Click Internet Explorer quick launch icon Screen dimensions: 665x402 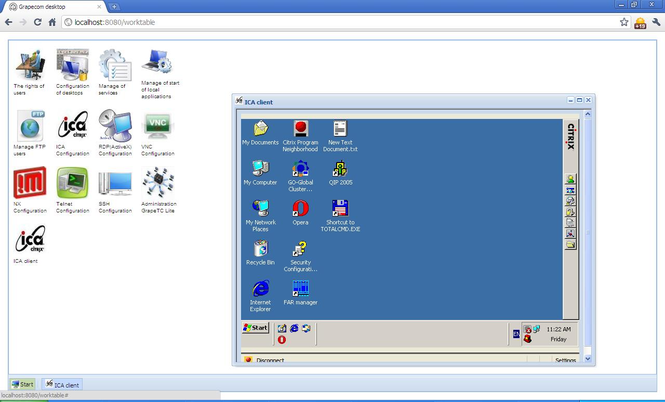[294, 328]
